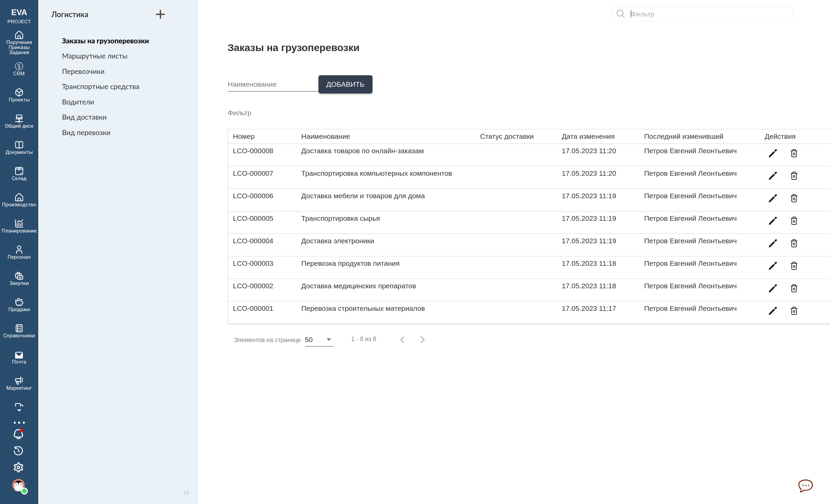Viewport: 830px width, 504px height.
Task: Open the settings gear in sidebar
Action: click(19, 467)
